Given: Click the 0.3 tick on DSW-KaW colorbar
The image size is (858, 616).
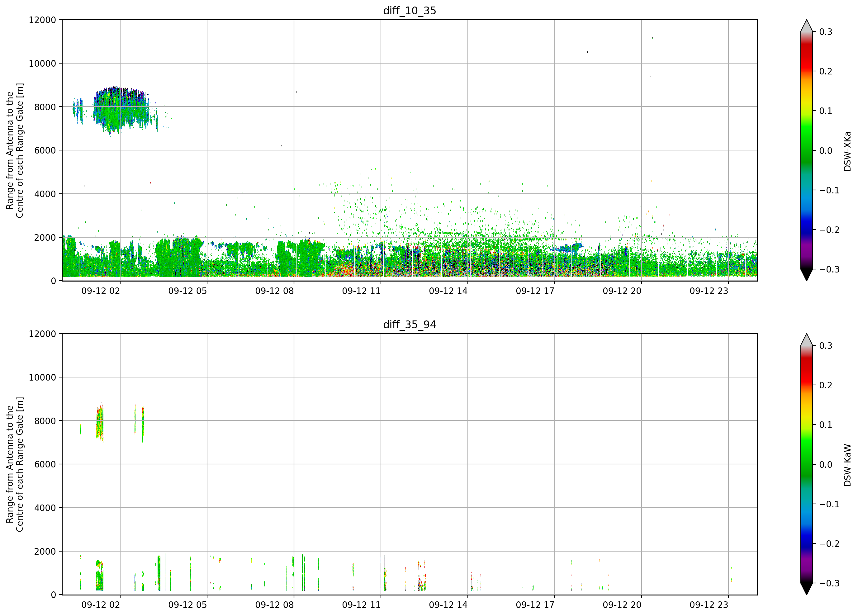Looking at the screenshot, I should pos(826,346).
